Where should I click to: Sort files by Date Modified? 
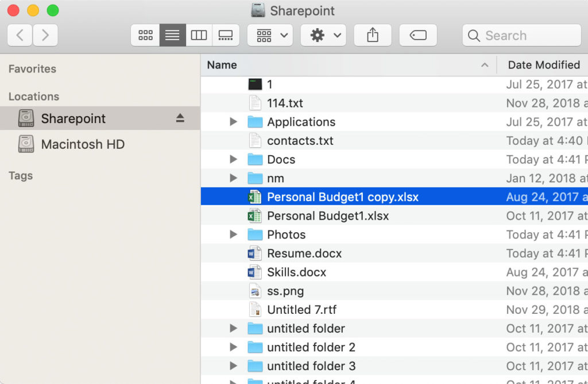(543, 64)
